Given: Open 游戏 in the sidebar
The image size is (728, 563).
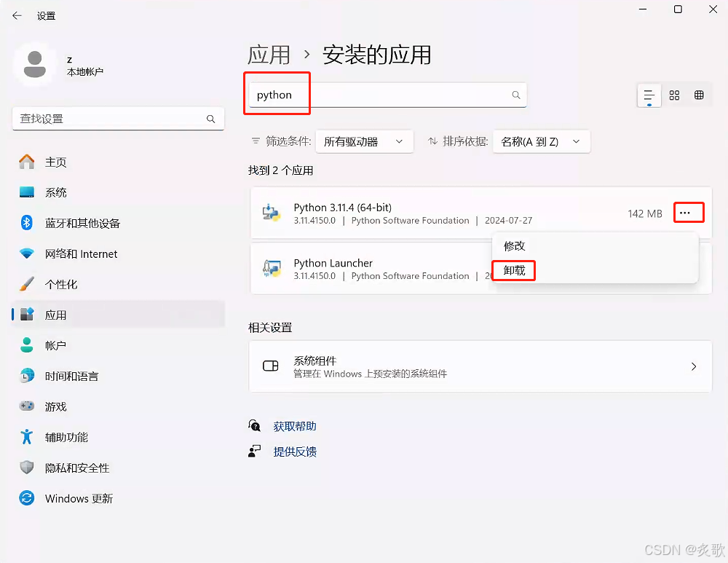Looking at the screenshot, I should coord(119,406).
